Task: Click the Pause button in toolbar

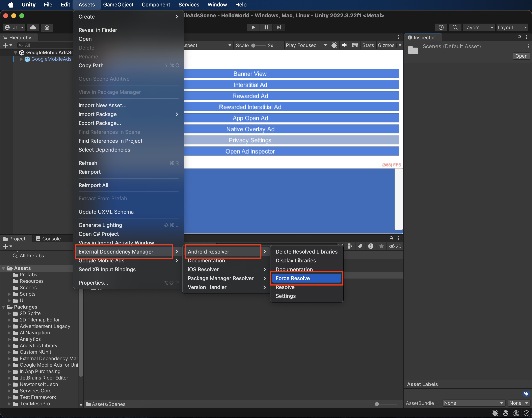Action: tap(266, 27)
